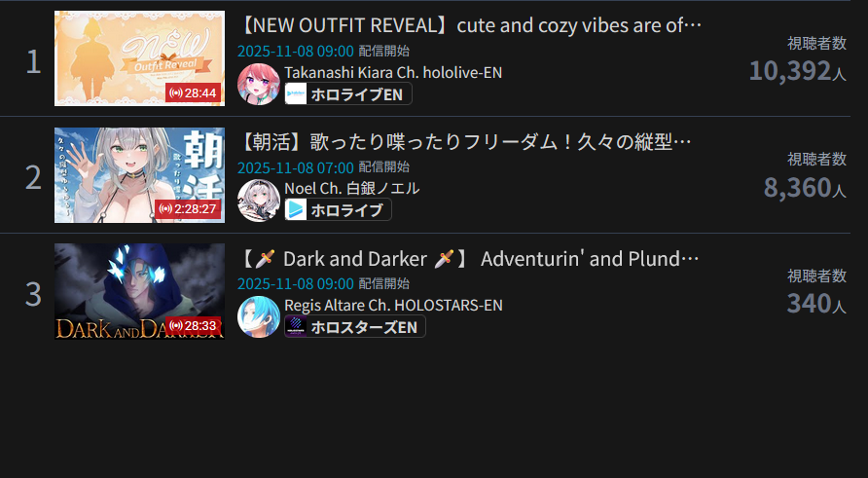Image resolution: width=868 pixels, height=478 pixels.
Task: Open Regis Altare Ch. HOLOSTARS-EN channel name
Action: pyautogui.click(x=393, y=305)
